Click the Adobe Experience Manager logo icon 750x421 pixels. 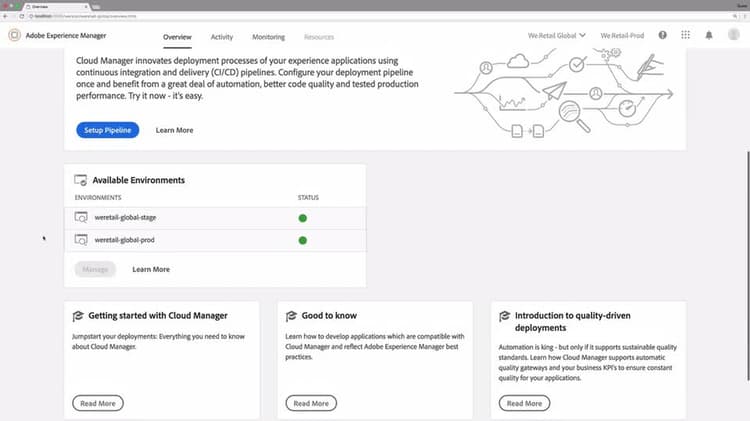14,35
